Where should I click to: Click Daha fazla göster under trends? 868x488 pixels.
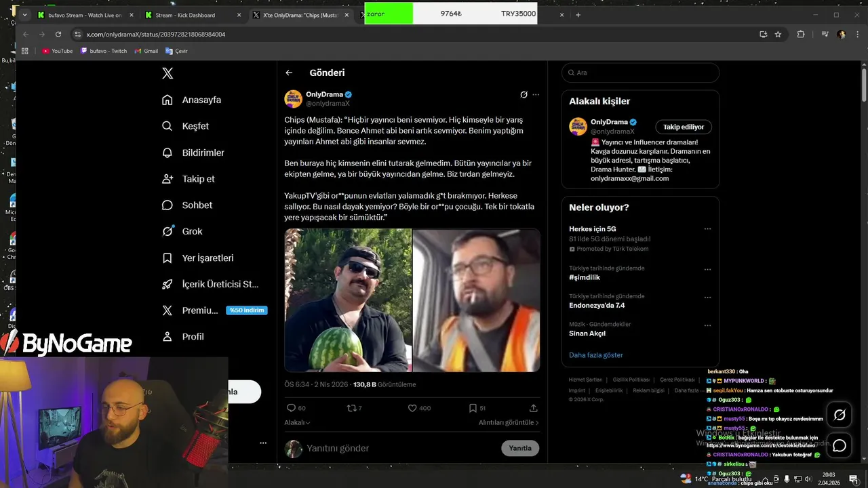(595, 355)
